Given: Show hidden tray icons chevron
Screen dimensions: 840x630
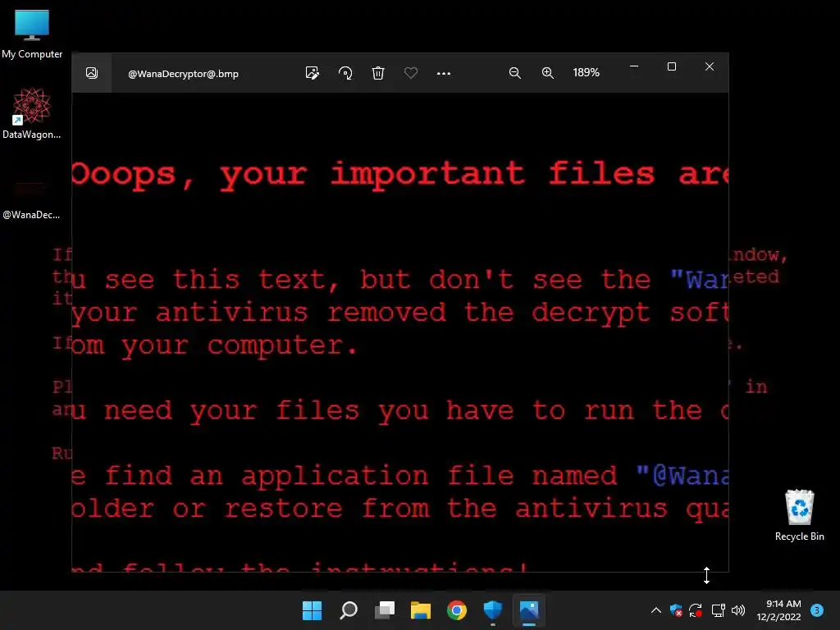Looking at the screenshot, I should (655, 610).
